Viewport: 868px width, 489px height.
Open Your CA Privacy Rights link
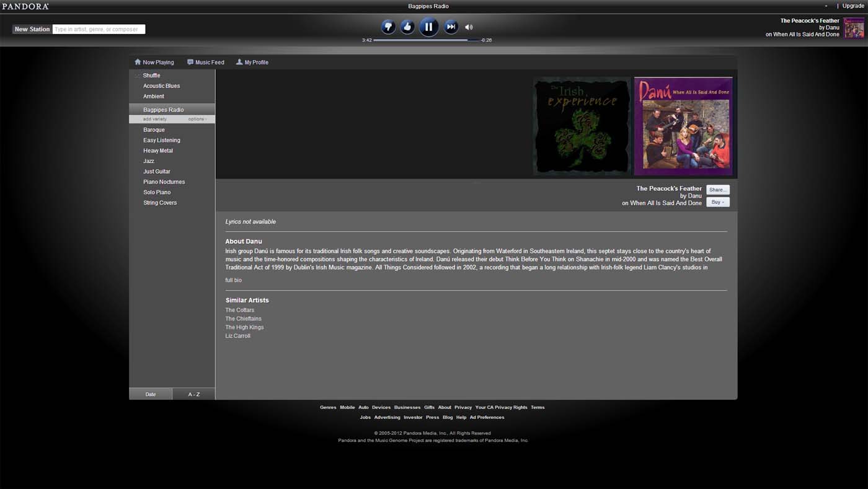coord(502,408)
